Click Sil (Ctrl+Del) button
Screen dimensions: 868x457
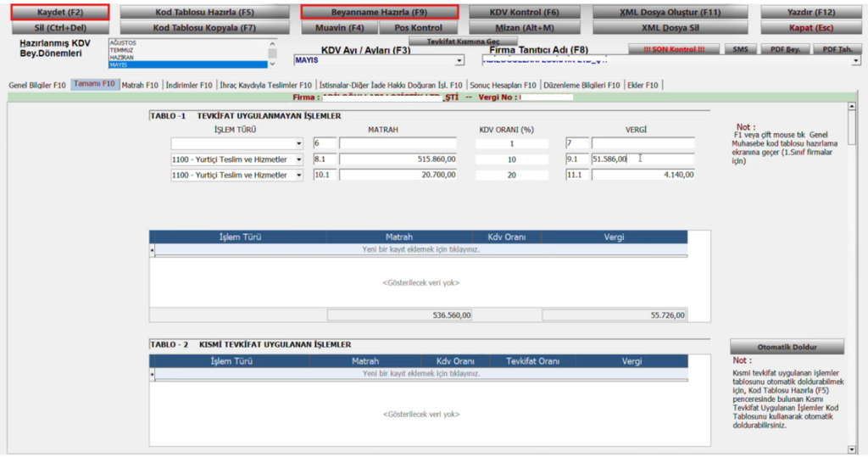(x=60, y=28)
